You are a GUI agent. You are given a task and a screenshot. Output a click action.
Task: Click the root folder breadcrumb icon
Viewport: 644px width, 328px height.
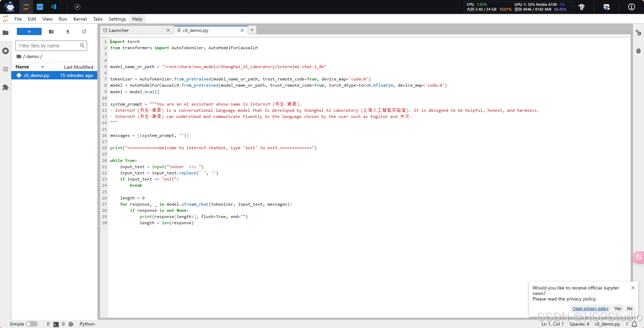click(x=19, y=56)
